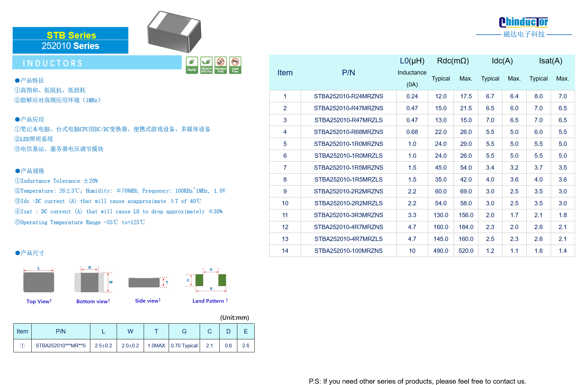Screen dimensions: 588x385
Task: Click the LED照明系统 application line
Action: pyautogui.click(x=34, y=139)
